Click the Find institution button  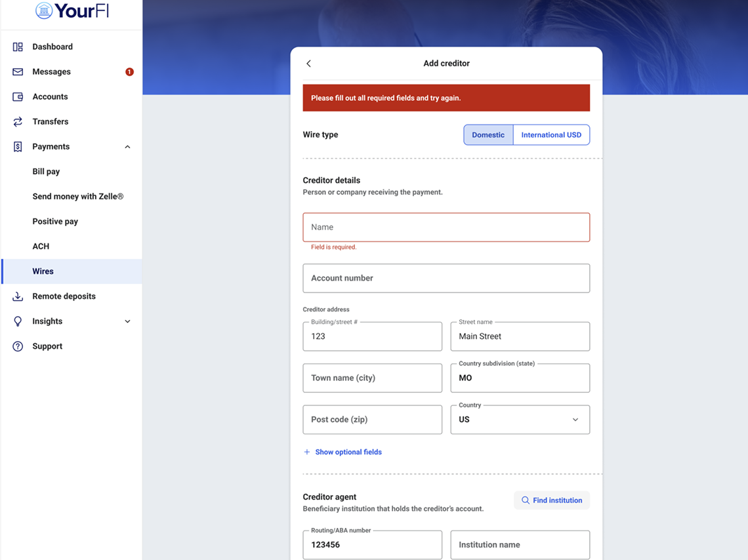pos(551,500)
